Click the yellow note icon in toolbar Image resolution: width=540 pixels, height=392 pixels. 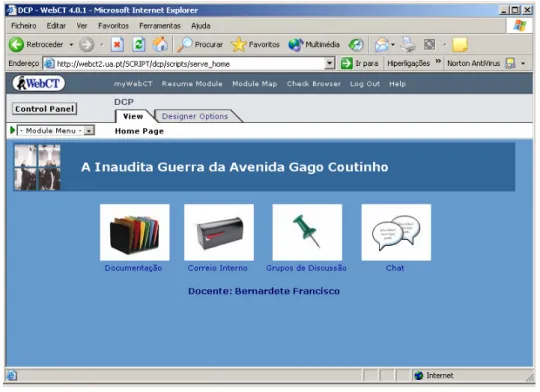click(x=460, y=45)
